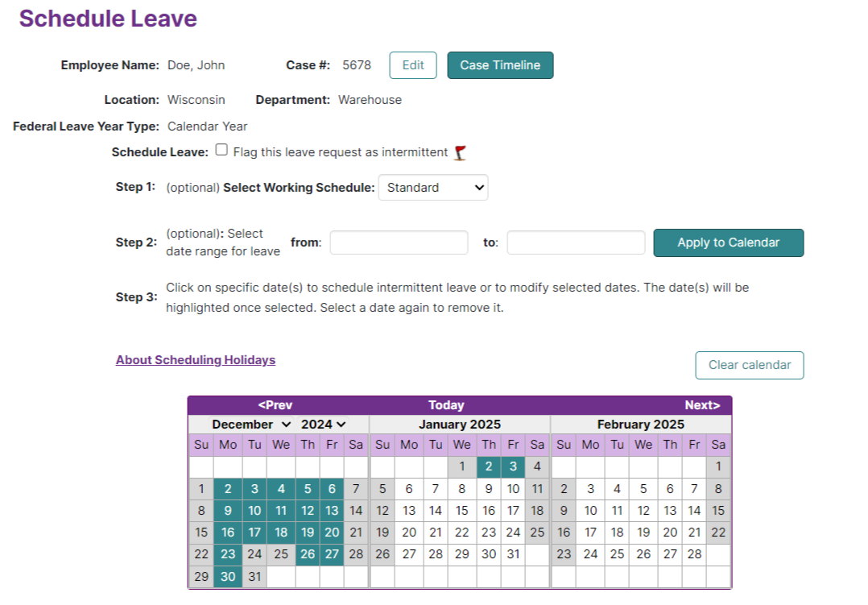Open the Standard working schedule dropdown

click(x=433, y=187)
